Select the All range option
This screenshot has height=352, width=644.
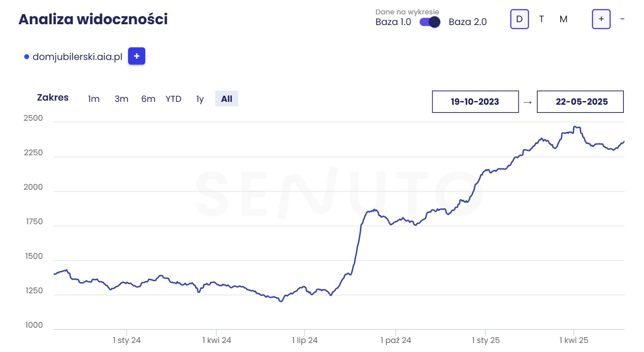227,99
